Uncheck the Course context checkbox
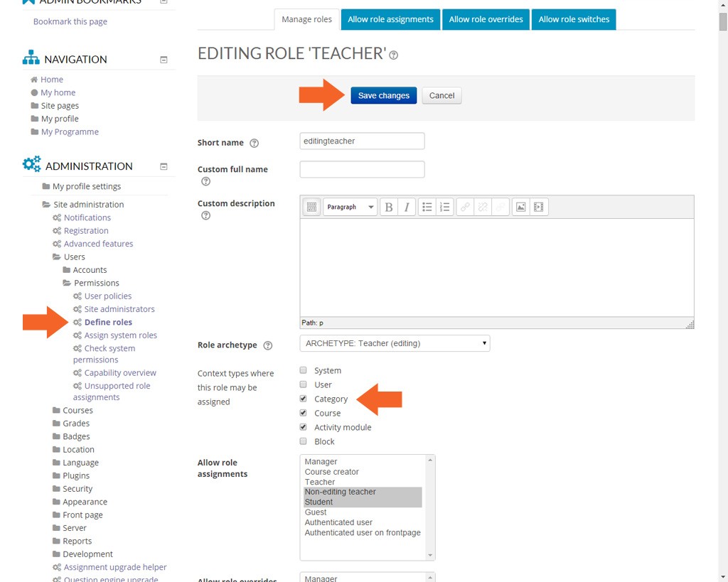Screen dimensions: 728x582 click(303, 413)
